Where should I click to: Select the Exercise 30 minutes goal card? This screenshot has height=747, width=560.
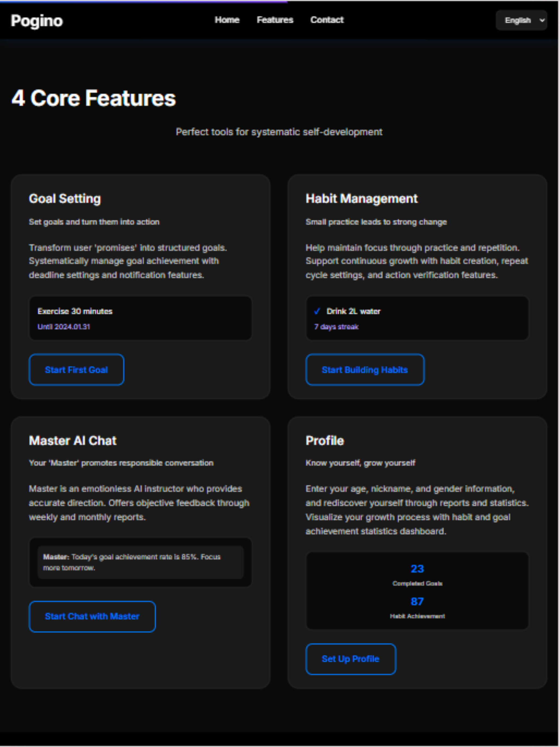[141, 318]
